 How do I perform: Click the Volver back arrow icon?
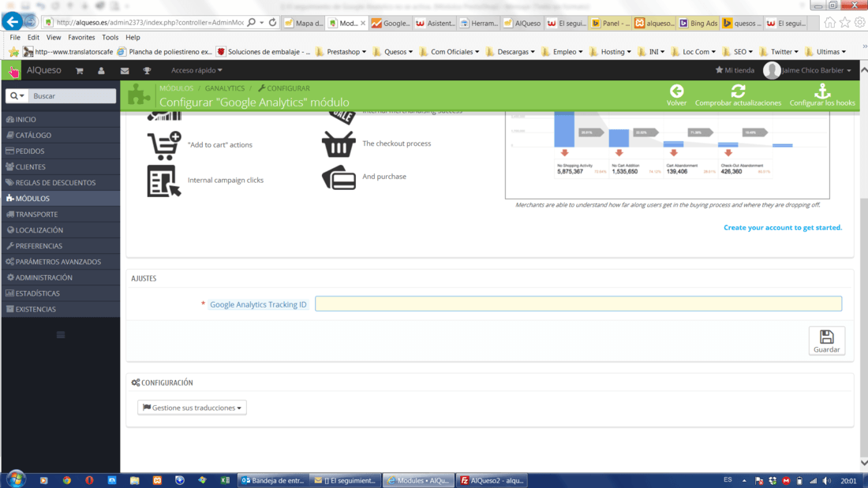pos(676,91)
